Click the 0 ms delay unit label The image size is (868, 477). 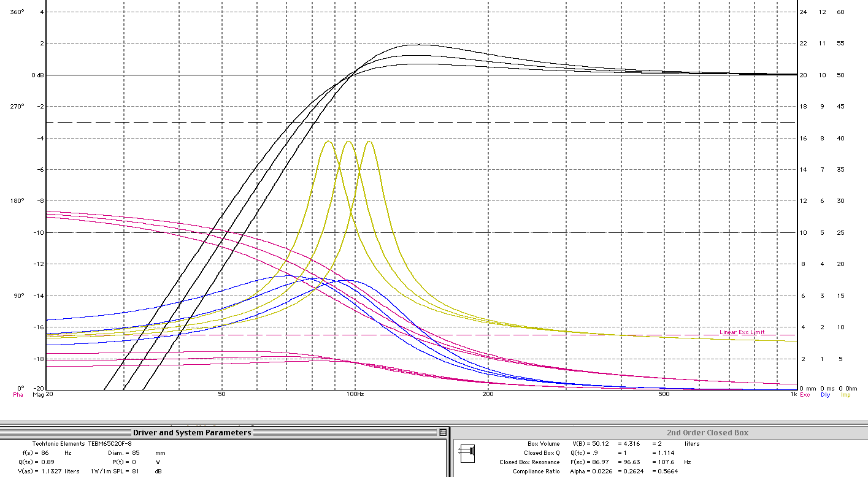pyautogui.click(x=828, y=389)
